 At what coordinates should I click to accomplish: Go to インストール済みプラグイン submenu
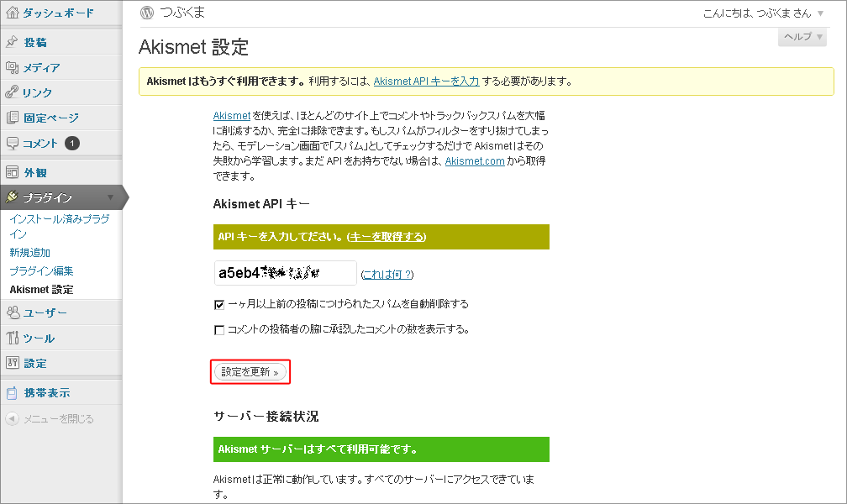pos(60,226)
